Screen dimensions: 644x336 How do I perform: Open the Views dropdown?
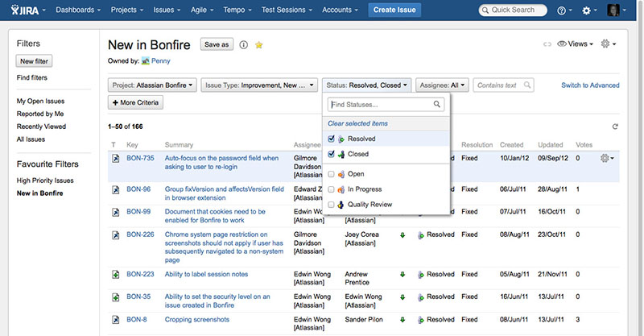tap(576, 44)
